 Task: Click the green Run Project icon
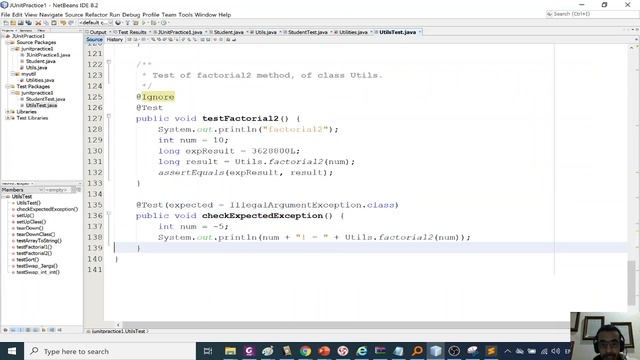tap(144, 23)
